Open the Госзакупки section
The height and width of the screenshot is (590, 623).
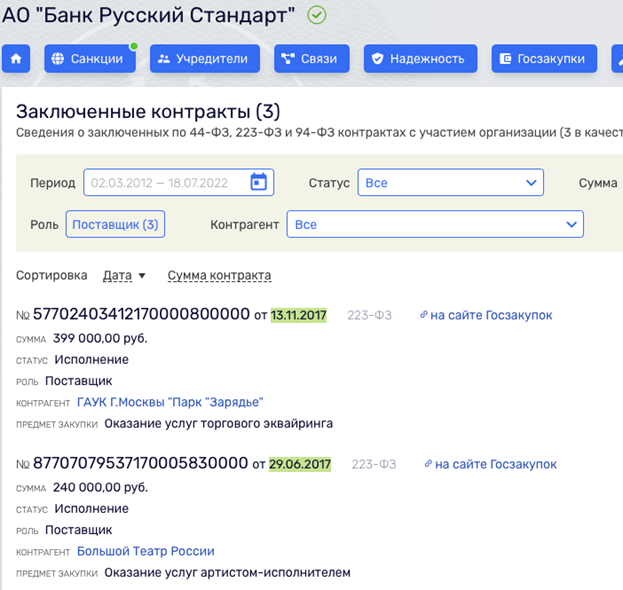544,59
